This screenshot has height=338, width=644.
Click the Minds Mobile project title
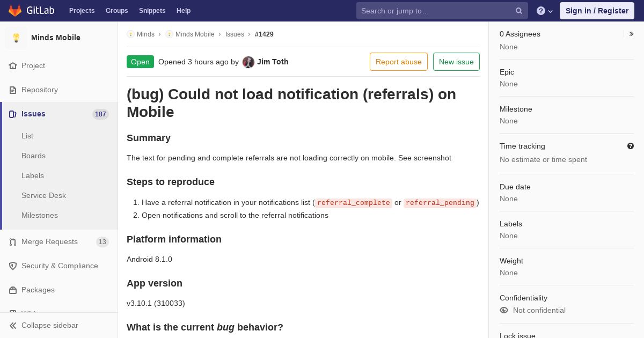pyautogui.click(x=56, y=38)
